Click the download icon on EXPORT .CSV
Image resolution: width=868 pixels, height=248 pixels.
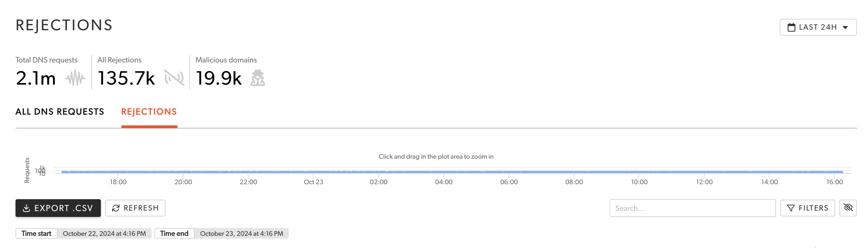(x=27, y=208)
